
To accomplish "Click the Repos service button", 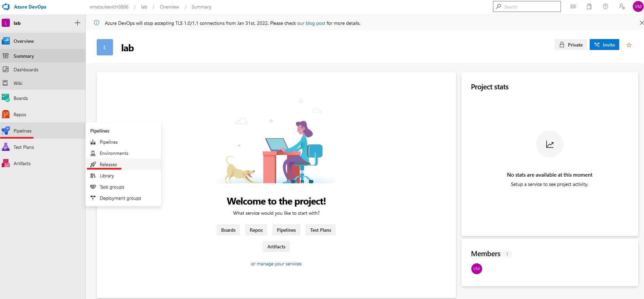I will click(256, 230).
